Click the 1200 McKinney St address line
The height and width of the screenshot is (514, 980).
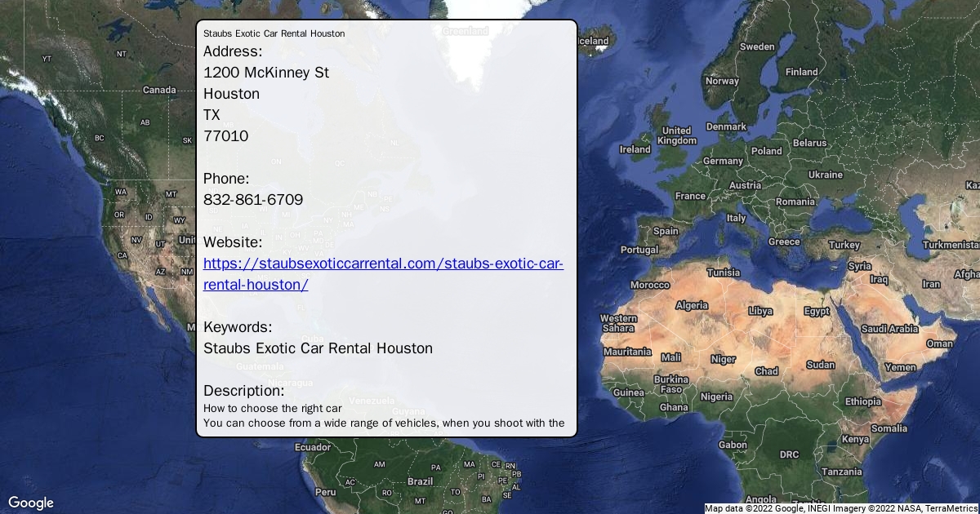266,73
